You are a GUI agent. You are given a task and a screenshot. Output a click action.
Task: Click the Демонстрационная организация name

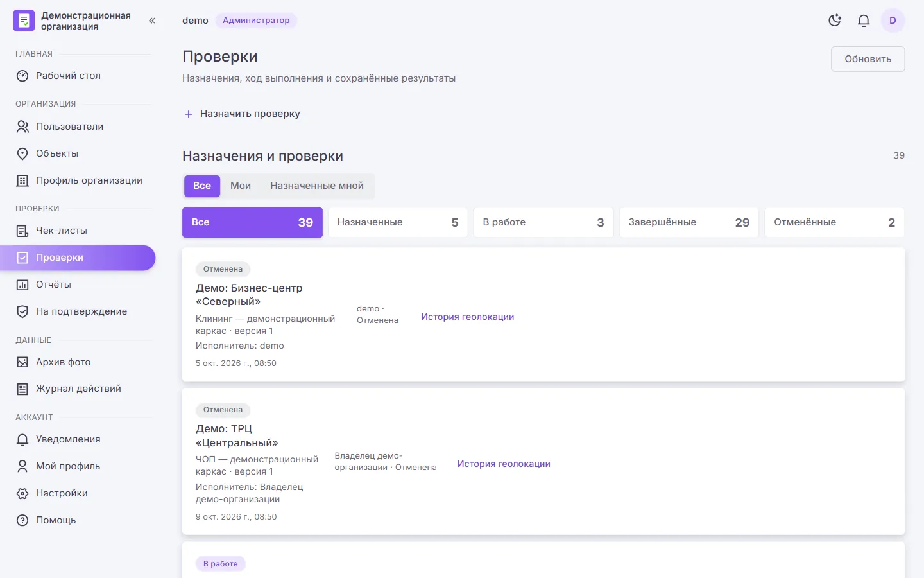[x=86, y=21]
